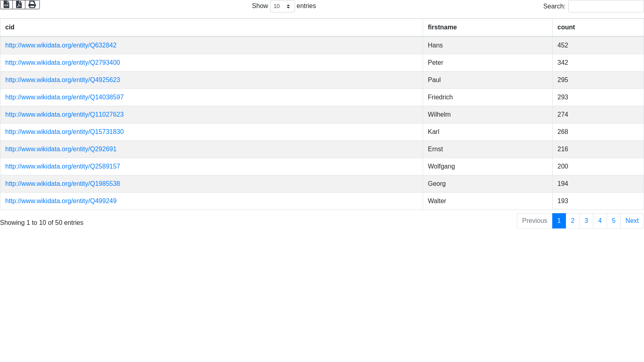Screen dimensions: 644x362
Task: Export table as PDF document
Action: [x=19, y=4]
